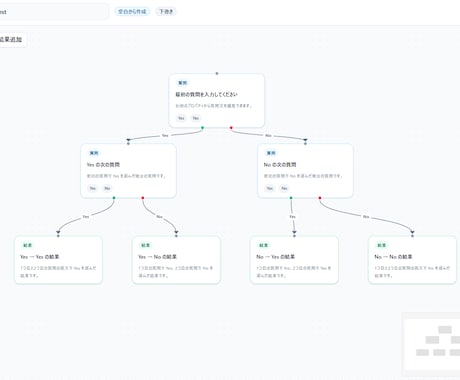Click the 質問 tag on the 'No の次の質問' node

click(271, 153)
